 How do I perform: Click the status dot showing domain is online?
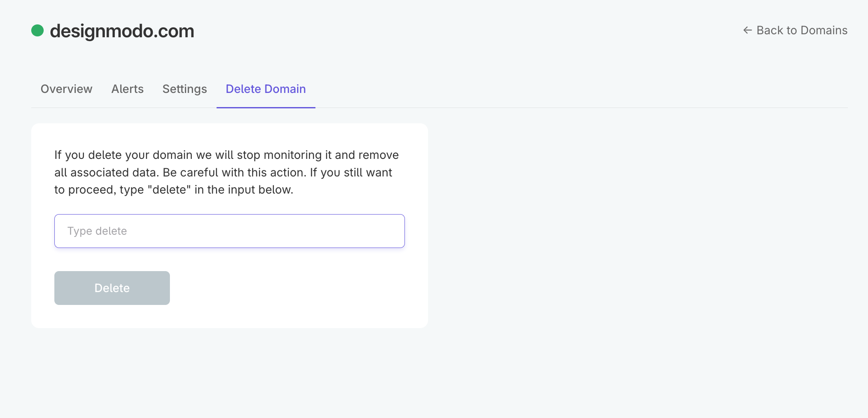[x=38, y=30]
